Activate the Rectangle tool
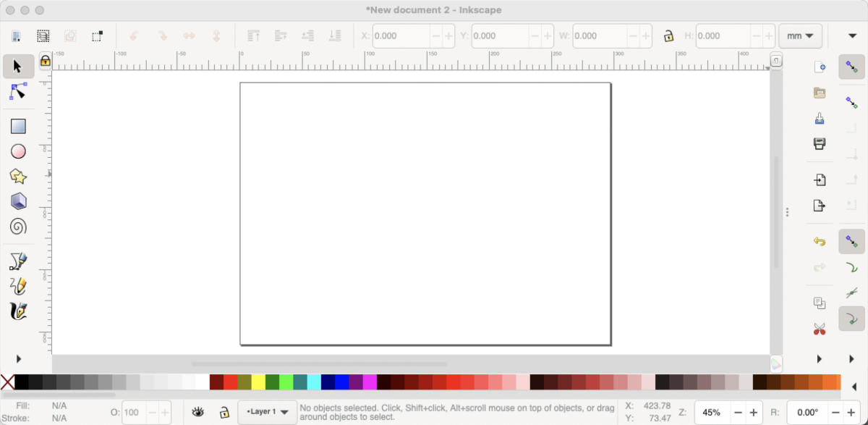Viewport: 868px width, 425px height. 18,126
